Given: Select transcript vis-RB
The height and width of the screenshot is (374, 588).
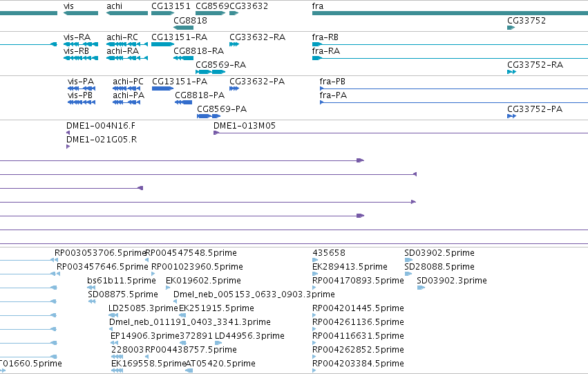Looking at the screenshot, I should [81, 58].
